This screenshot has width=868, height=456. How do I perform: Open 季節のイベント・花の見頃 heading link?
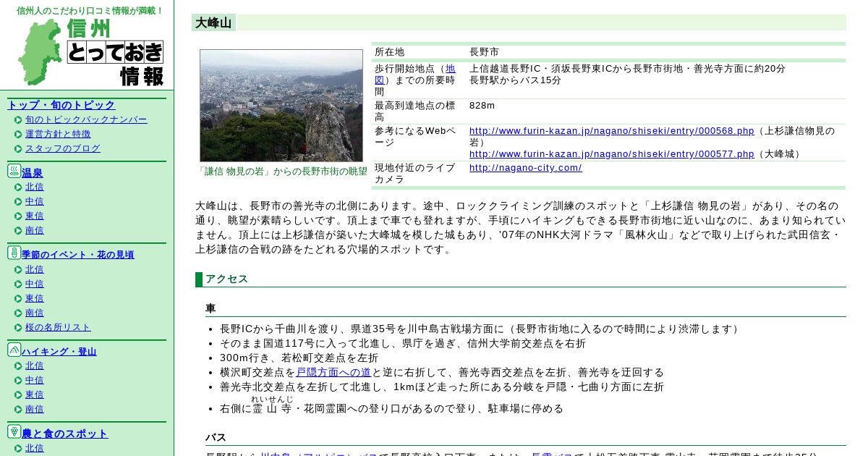tap(78, 255)
